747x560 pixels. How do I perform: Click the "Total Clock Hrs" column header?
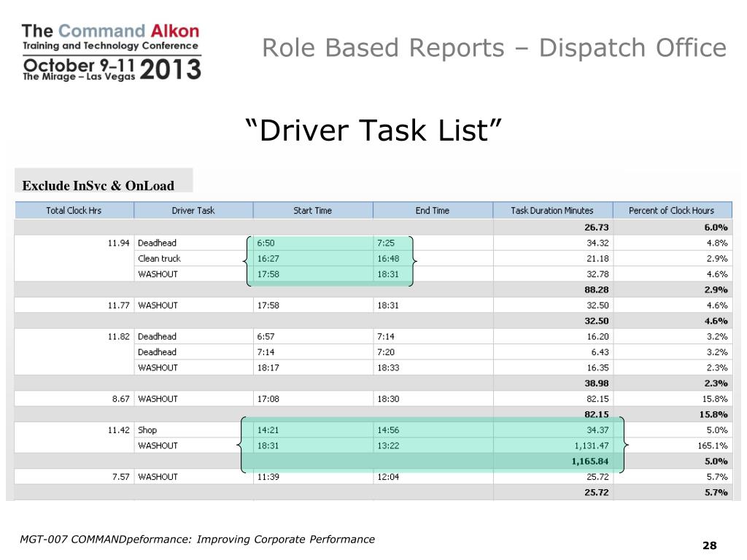[x=74, y=211]
